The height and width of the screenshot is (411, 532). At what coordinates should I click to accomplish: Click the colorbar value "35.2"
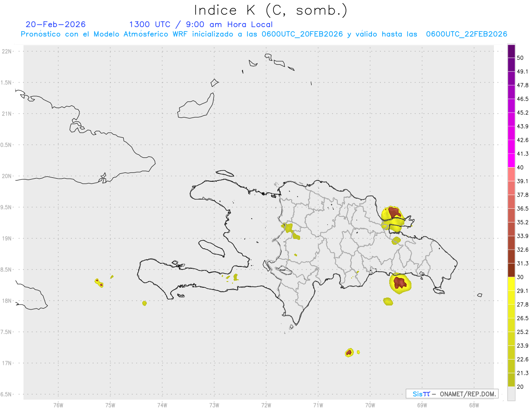point(523,222)
